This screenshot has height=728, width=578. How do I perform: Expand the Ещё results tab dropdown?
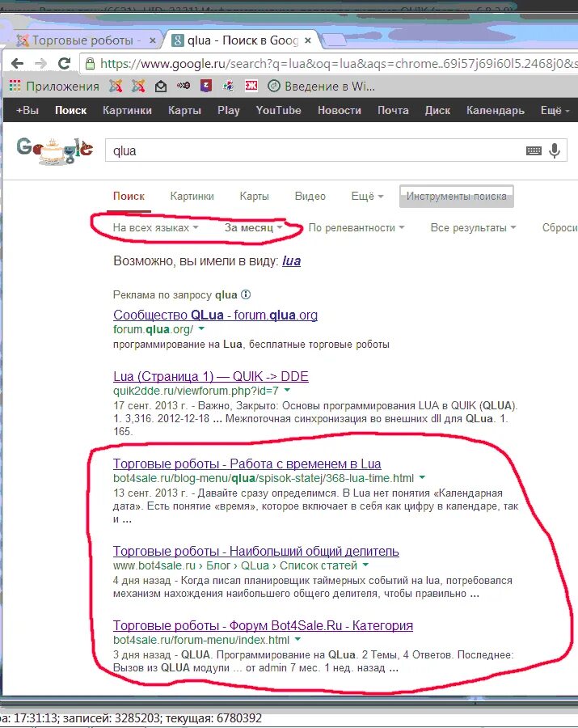[367, 196]
